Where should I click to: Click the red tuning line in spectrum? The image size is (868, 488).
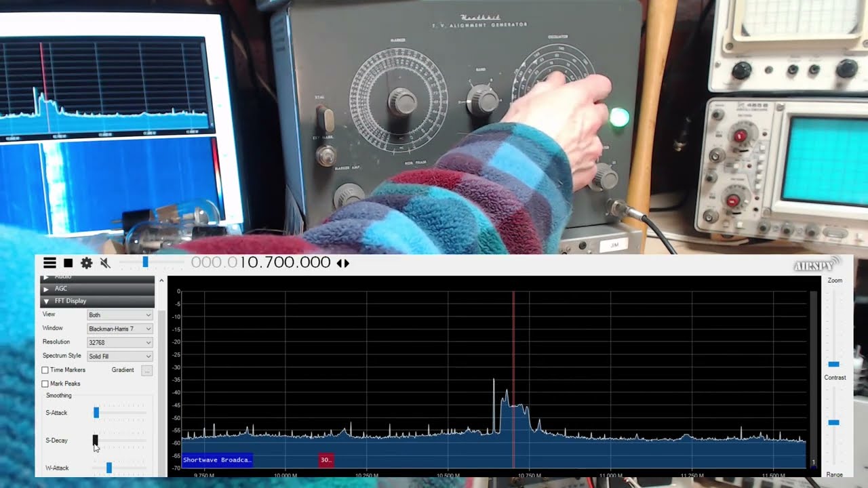(x=513, y=380)
